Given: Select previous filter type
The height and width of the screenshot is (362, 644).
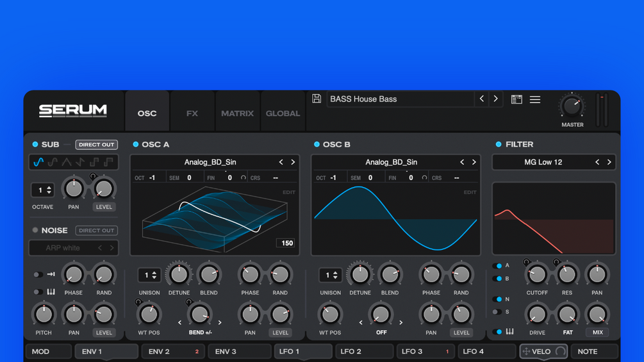Looking at the screenshot, I should [597, 162].
